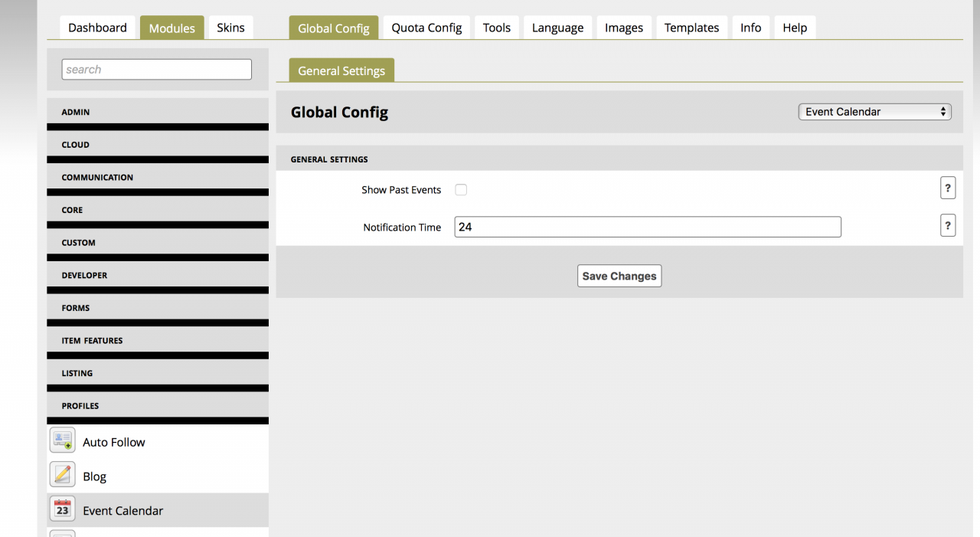Expand the Admin category section
Viewport: 980px width, 537px height.
point(157,113)
